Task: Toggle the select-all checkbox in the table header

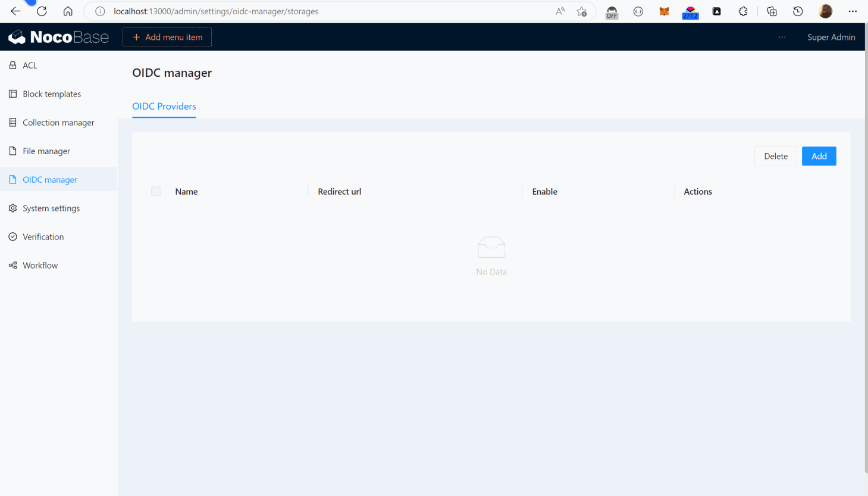Action: pos(156,191)
